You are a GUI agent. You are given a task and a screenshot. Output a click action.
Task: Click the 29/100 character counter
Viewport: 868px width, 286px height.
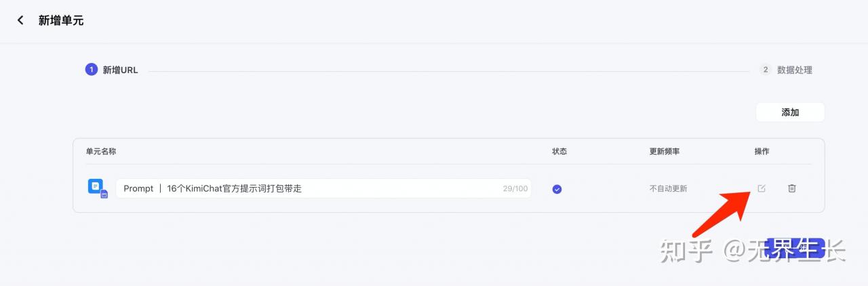tap(515, 189)
